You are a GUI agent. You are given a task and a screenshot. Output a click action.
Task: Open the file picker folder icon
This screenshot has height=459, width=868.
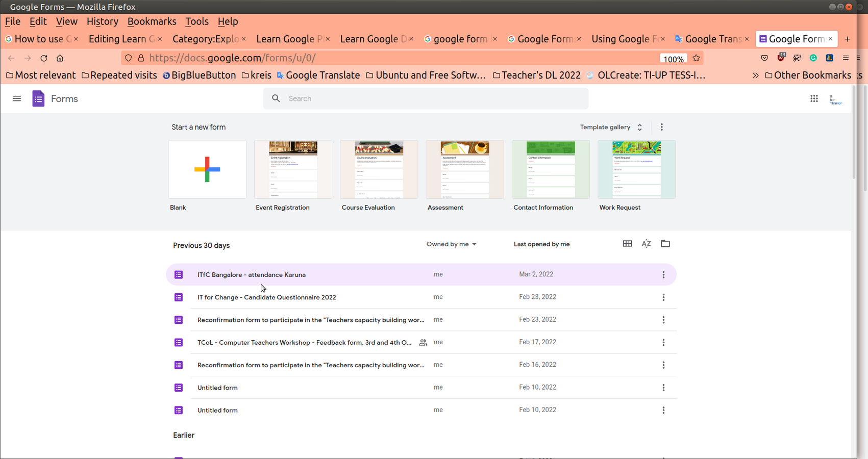(665, 244)
